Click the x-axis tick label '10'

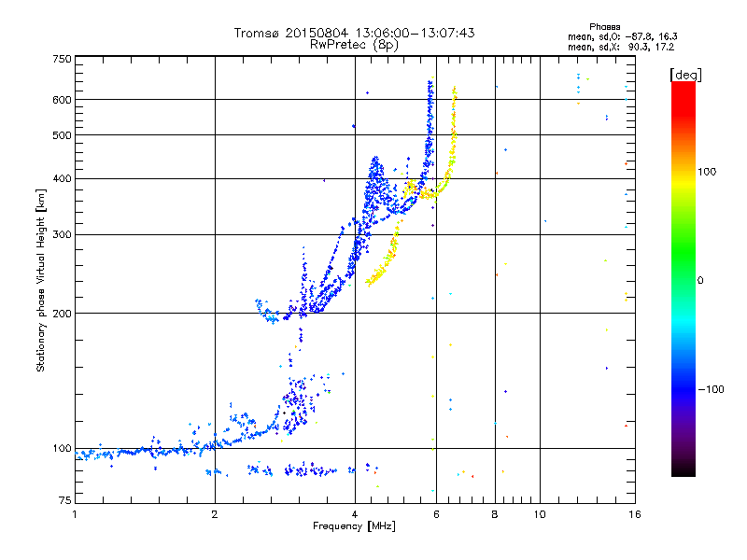540,514
